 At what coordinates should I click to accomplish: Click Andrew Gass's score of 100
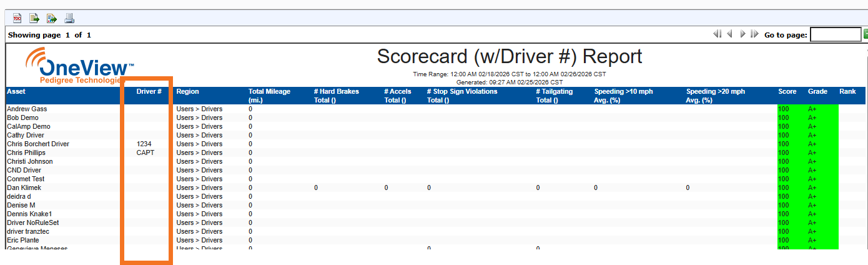click(x=784, y=109)
